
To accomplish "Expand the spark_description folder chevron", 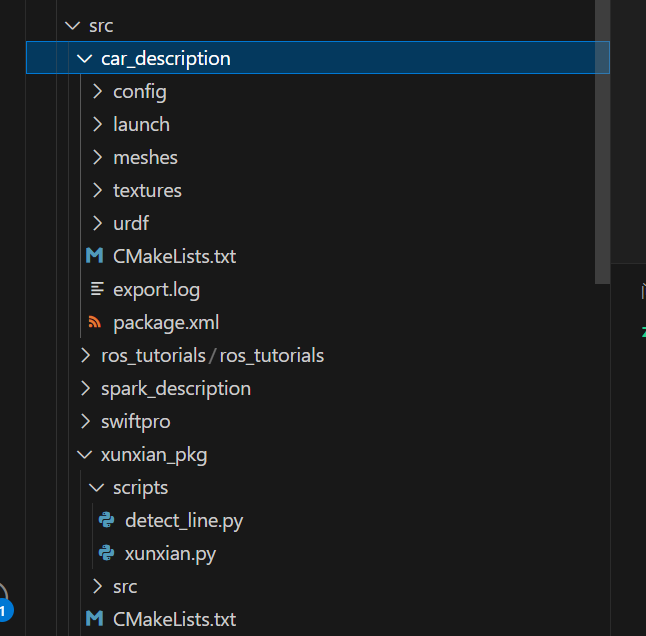I will (x=85, y=388).
